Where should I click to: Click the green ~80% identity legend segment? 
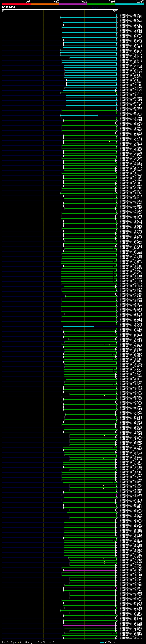101,4
